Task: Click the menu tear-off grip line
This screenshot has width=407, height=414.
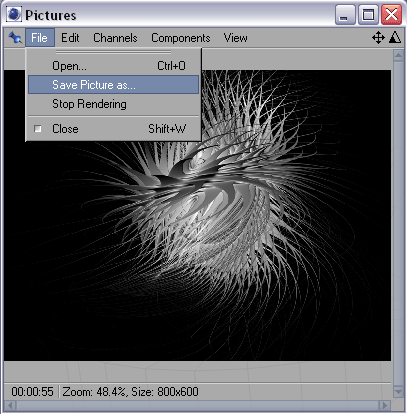Action: tap(113, 52)
